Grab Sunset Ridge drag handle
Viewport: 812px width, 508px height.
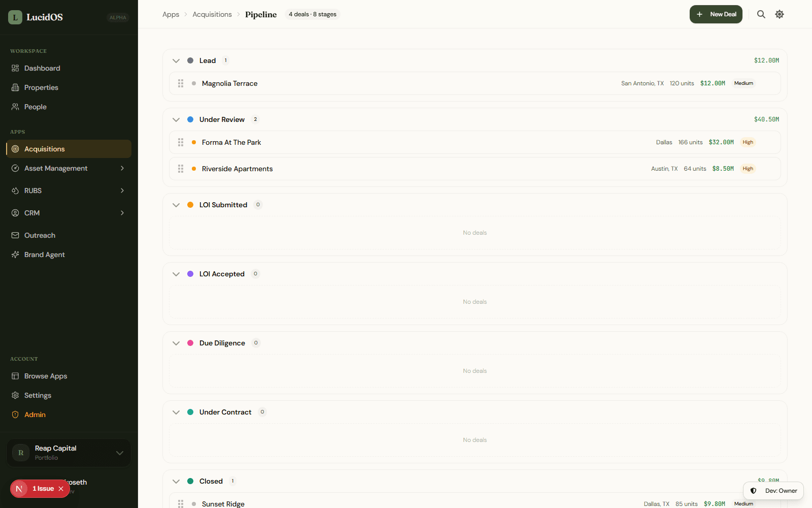tap(181, 503)
